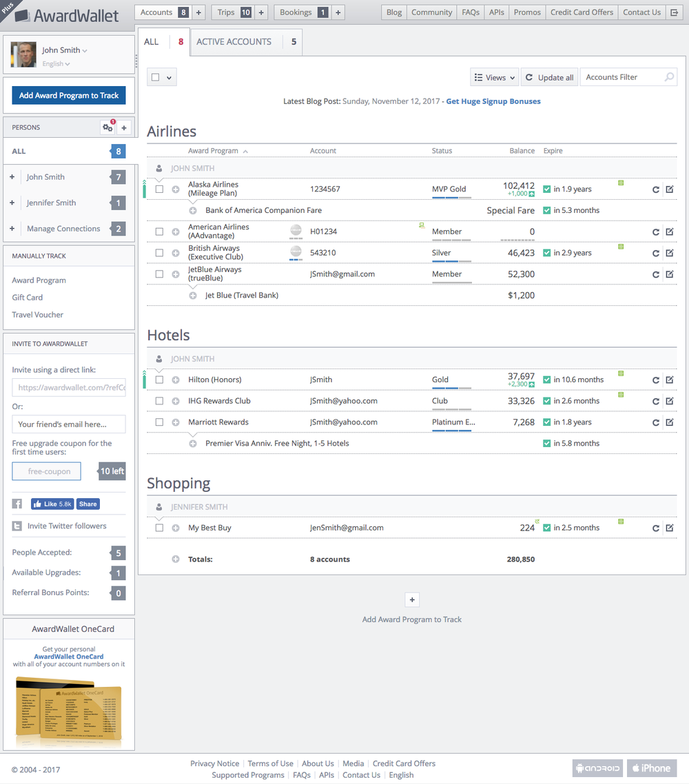Edit the My Best Buy account

(669, 528)
